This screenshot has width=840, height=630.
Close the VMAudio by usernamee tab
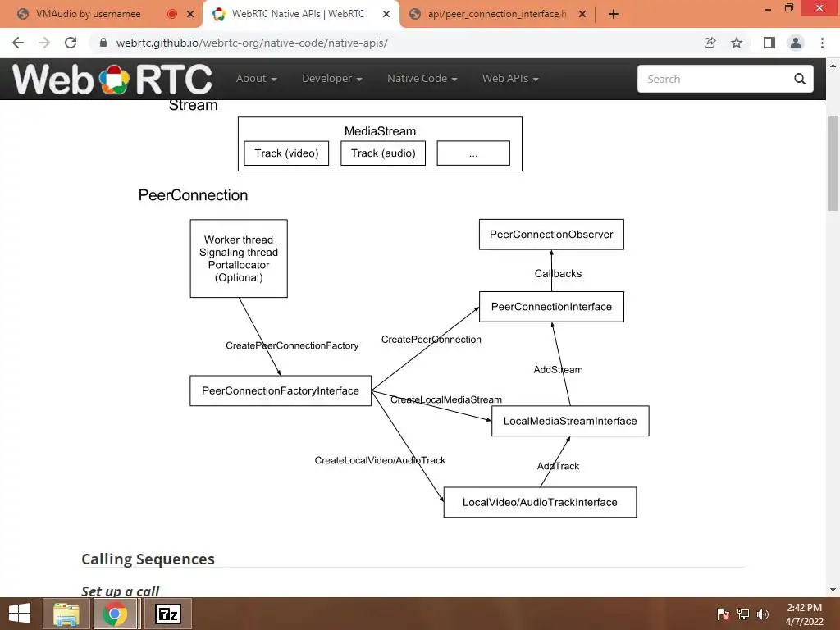[190, 14]
